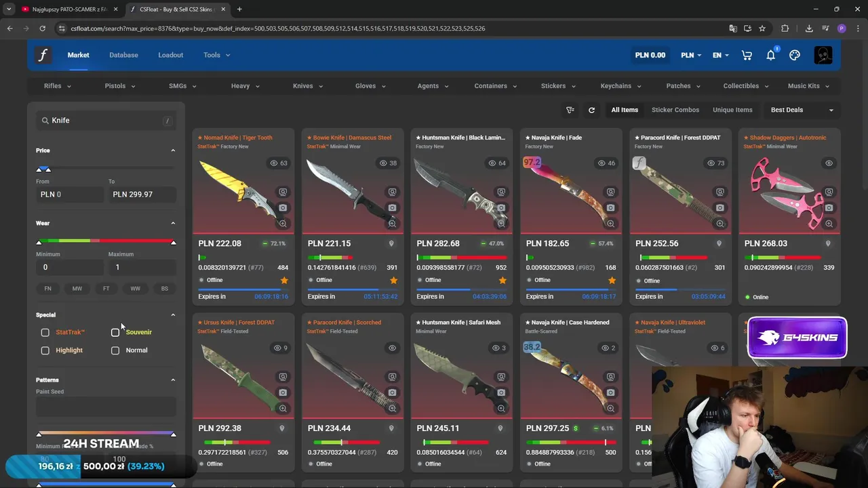
Task: Bookmark this page with the star icon
Action: point(762,28)
